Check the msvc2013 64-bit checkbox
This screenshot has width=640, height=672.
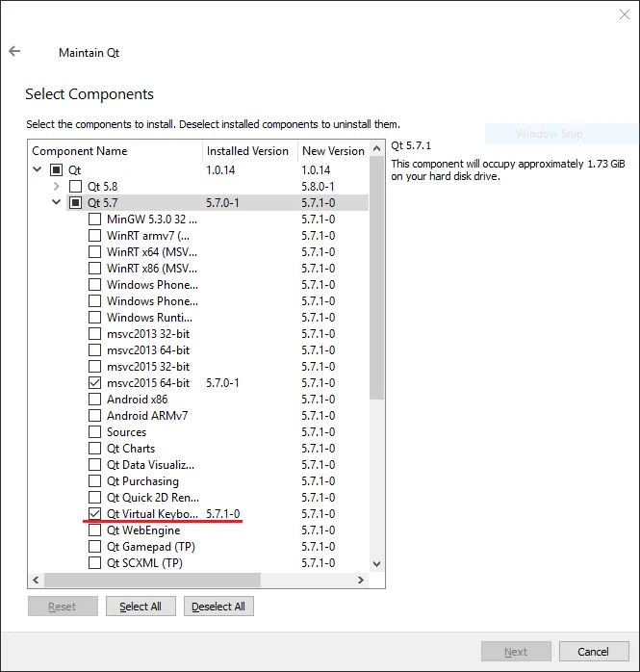click(x=94, y=350)
